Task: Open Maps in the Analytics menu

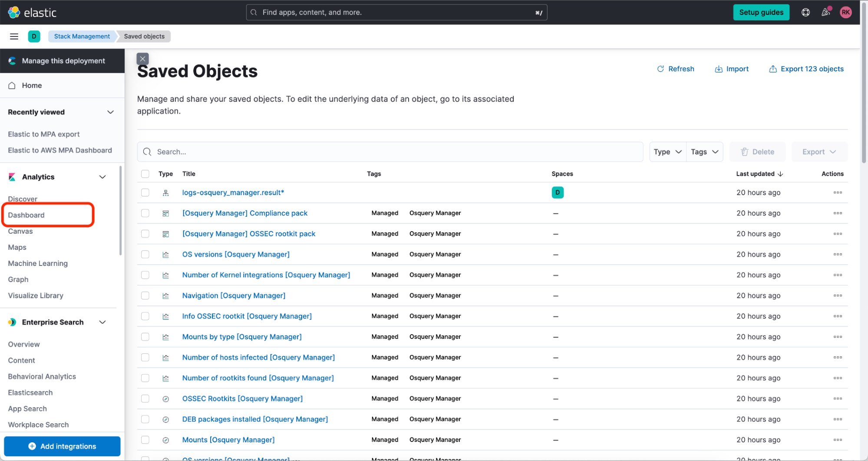Action: pyautogui.click(x=17, y=247)
